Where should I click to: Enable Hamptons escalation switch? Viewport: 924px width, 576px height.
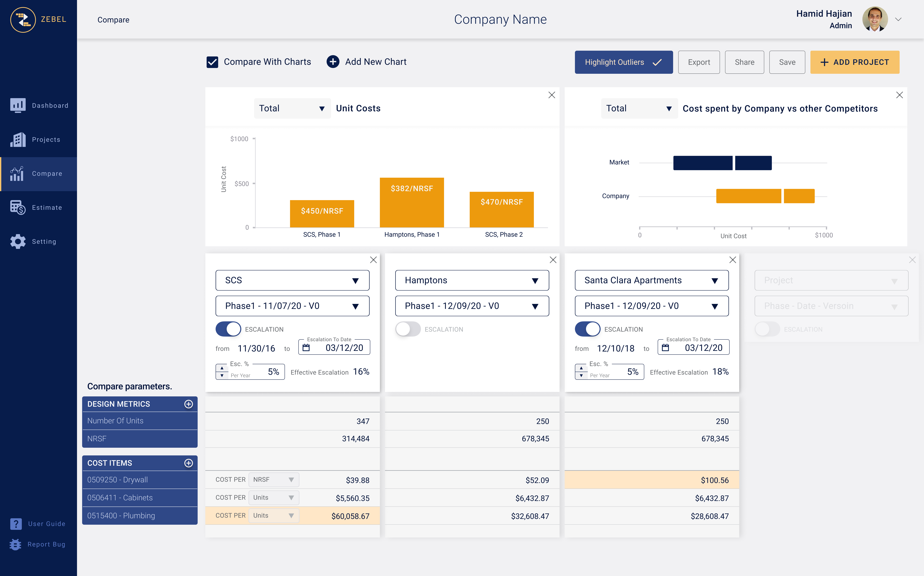(408, 329)
